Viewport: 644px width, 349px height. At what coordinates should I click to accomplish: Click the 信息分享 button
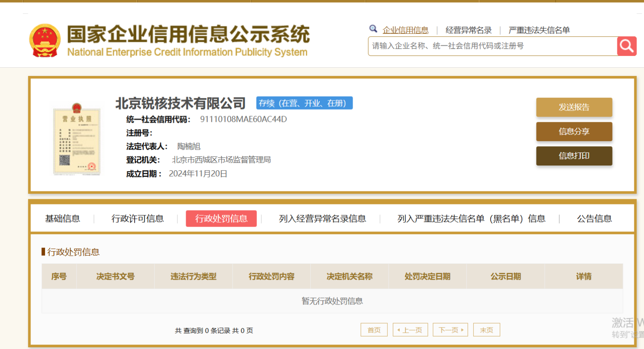point(574,131)
